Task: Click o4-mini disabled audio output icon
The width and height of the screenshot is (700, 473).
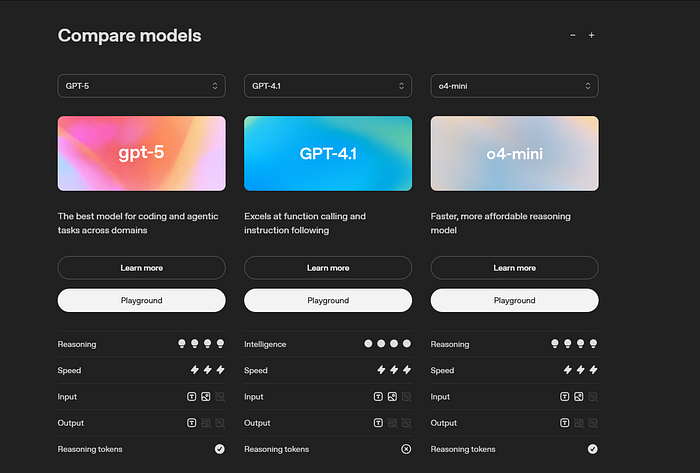Action: 593,423
